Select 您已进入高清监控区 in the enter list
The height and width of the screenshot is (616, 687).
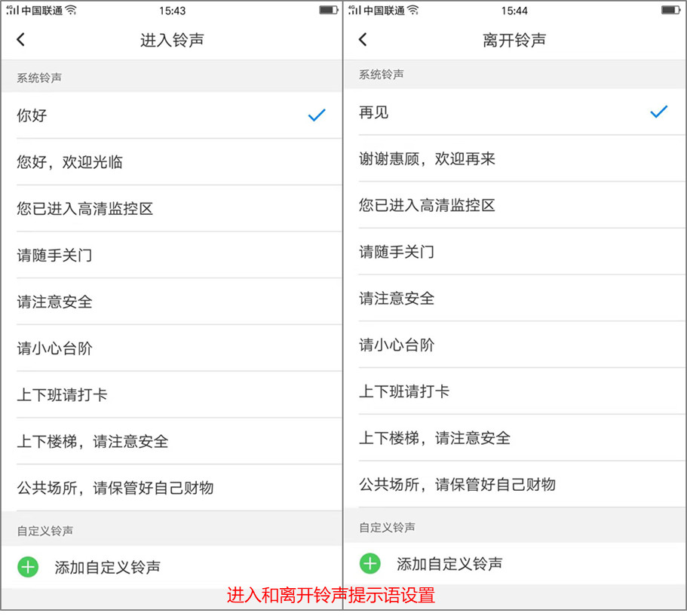[85, 209]
